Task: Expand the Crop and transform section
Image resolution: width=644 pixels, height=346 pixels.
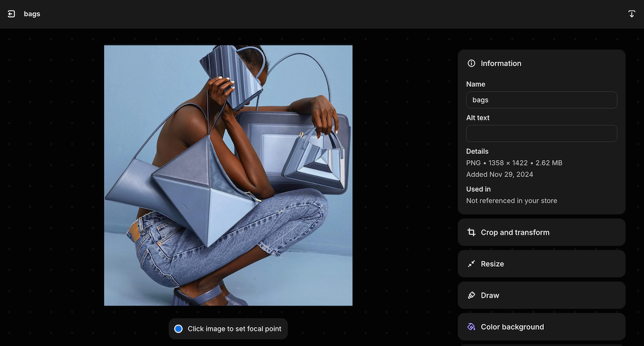Action: click(541, 232)
